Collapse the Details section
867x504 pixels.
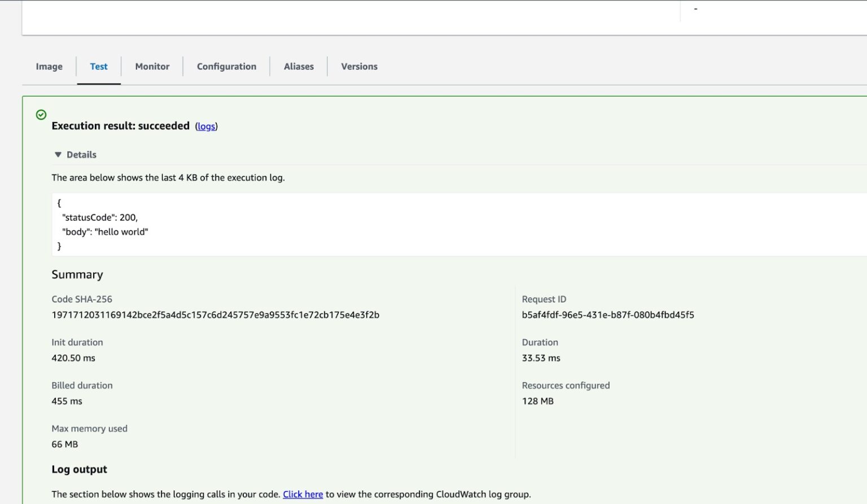point(75,154)
